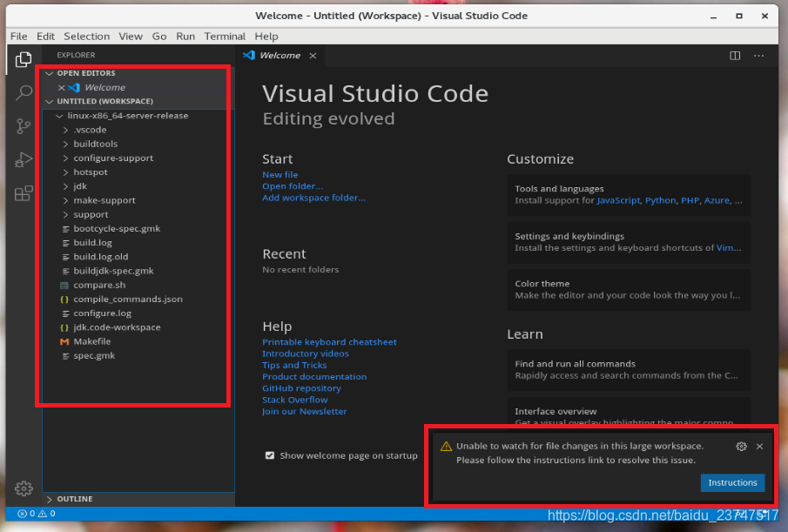Open the Manage gear in activity bar

coord(24,488)
